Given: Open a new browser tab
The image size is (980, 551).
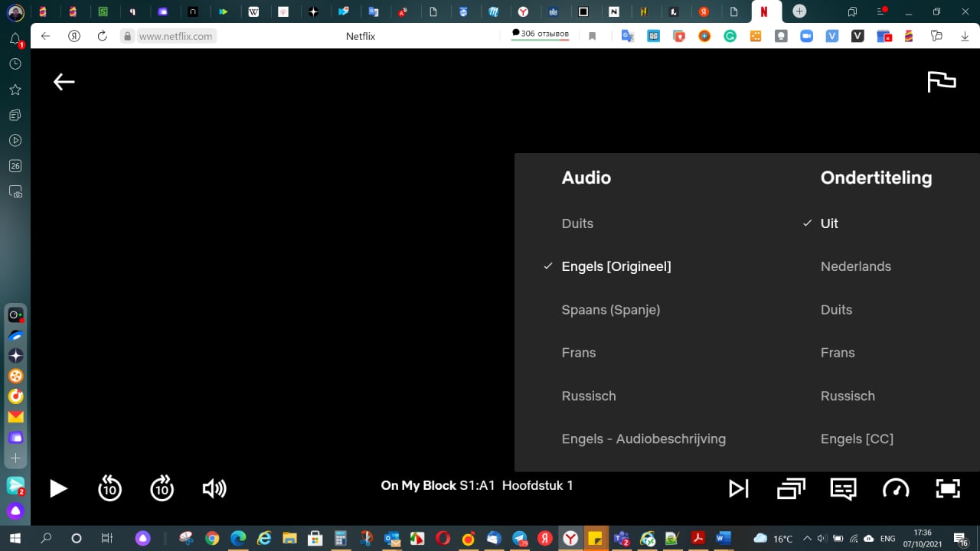Looking at the screenshot, I should tap(799, 11).
